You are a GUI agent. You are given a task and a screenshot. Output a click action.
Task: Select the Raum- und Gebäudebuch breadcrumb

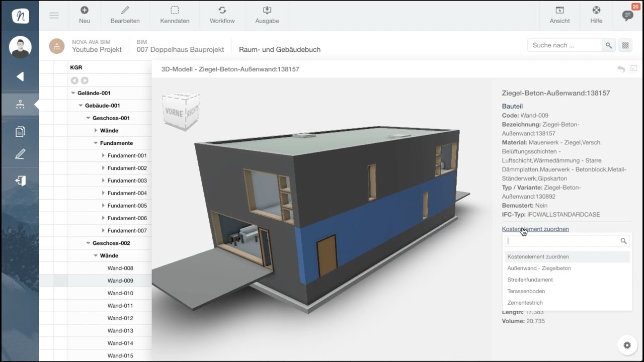tap(280, 50)
